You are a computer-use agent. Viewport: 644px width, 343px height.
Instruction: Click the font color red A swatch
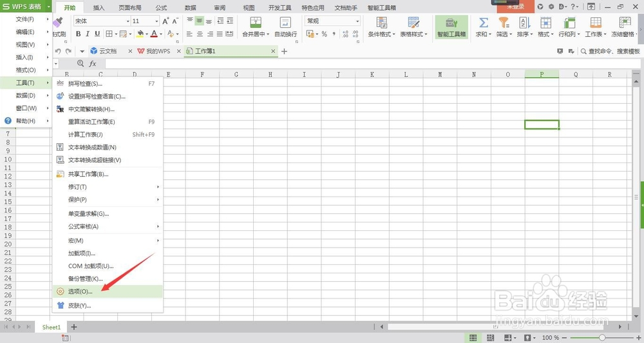pos(154,34)
